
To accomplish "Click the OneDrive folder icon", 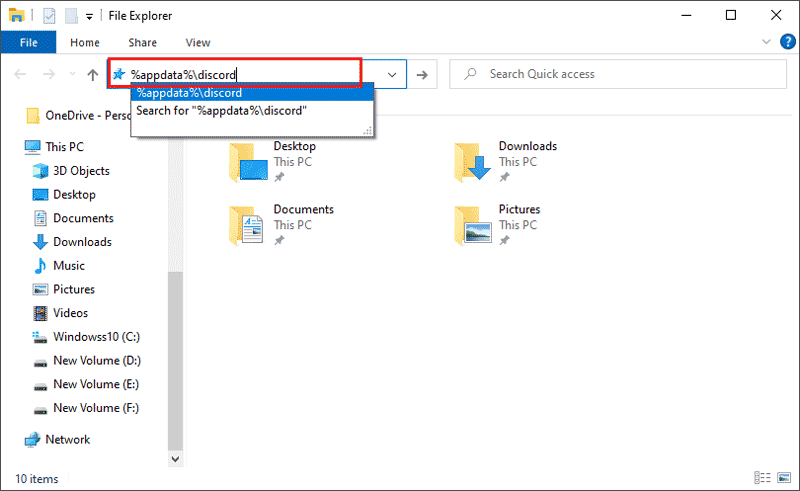I will 33,116.
